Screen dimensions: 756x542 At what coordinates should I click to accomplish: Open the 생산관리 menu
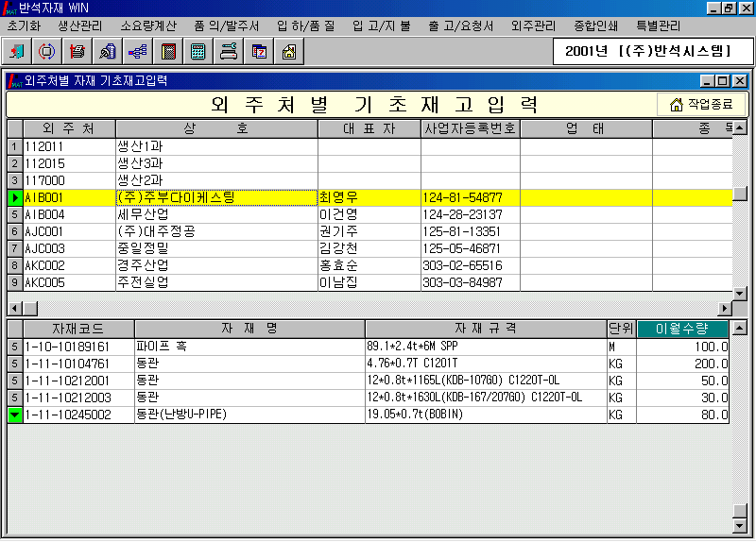(x=81, y=25)
